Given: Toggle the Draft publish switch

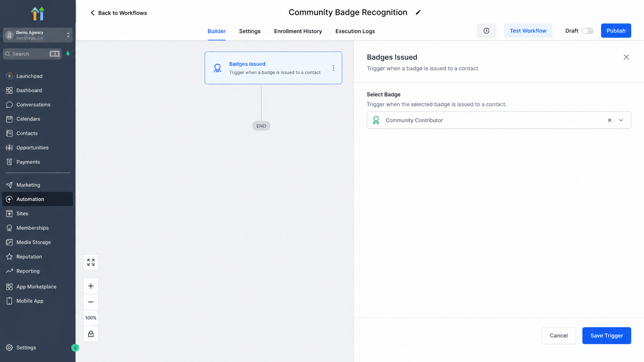Looking at the screenshot, I should pos(587,31).
